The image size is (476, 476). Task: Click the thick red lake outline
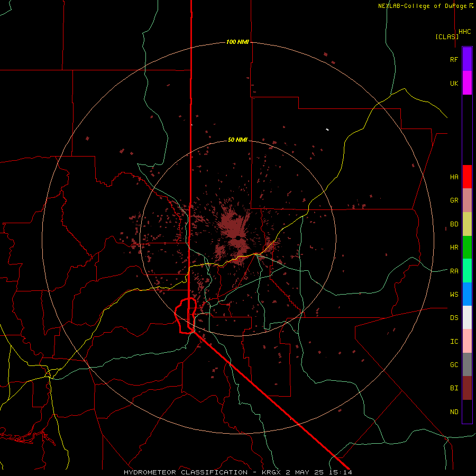pyautogui.click(x=185, y=316)
